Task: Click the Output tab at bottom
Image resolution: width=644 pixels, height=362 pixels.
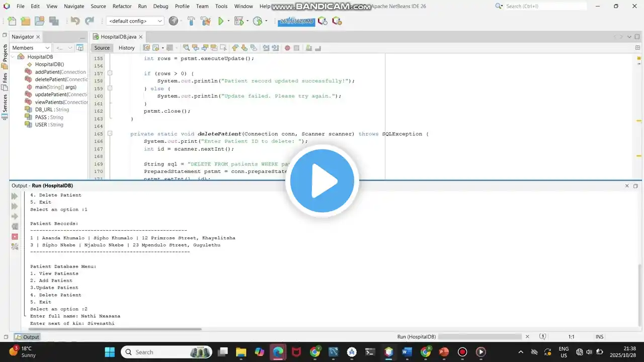Action: point(27,337)
